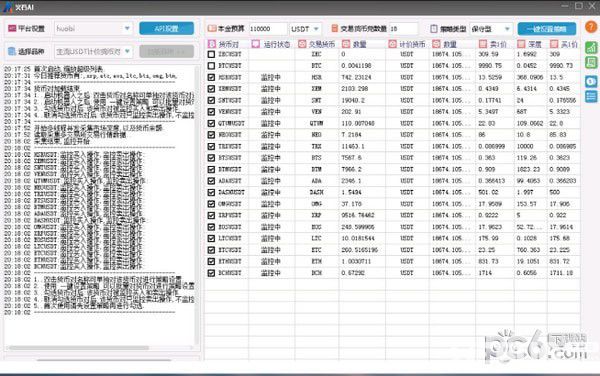Click the 买1价 column header icon

(x=554, y=44)
